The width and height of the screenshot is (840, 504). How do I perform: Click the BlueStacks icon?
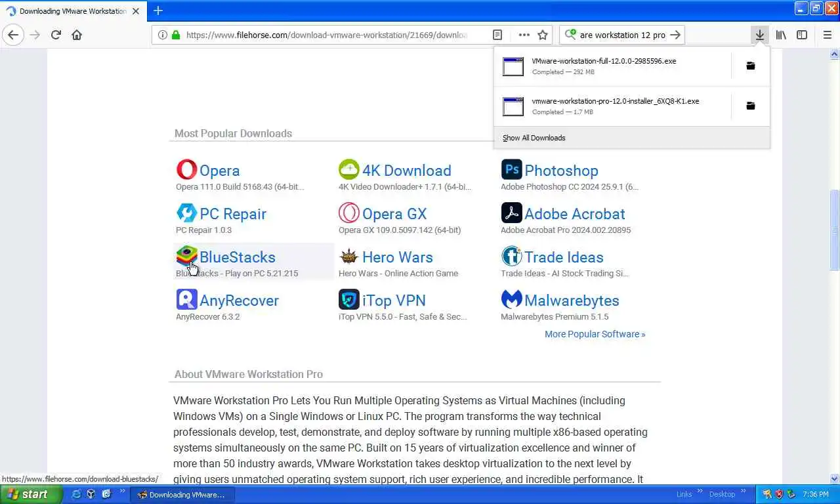click(186, 256)
